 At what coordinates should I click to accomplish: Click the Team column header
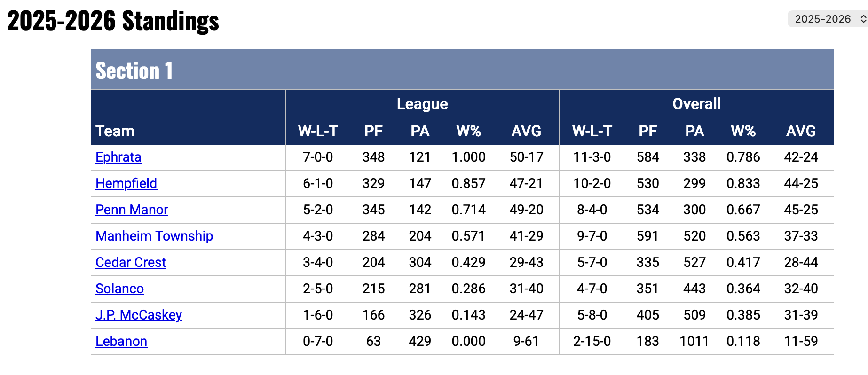click(115, 131)
